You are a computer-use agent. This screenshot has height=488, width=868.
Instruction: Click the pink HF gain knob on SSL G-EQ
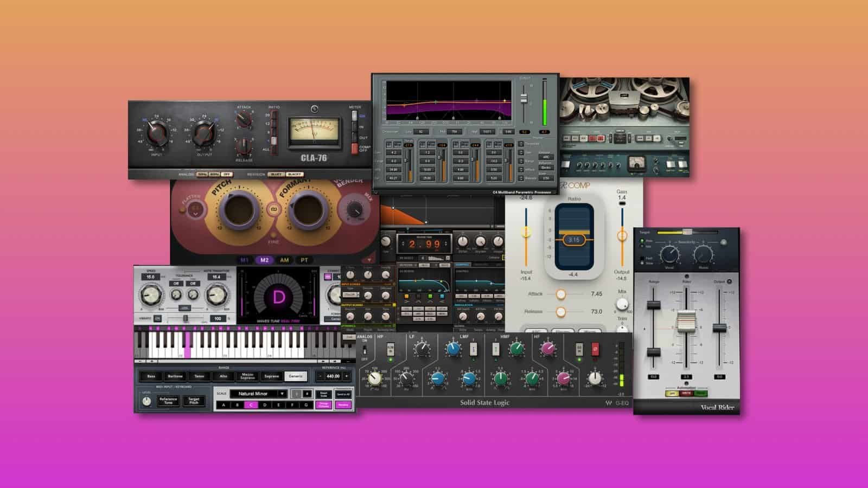pyautogui.click(x=548, y=349)
